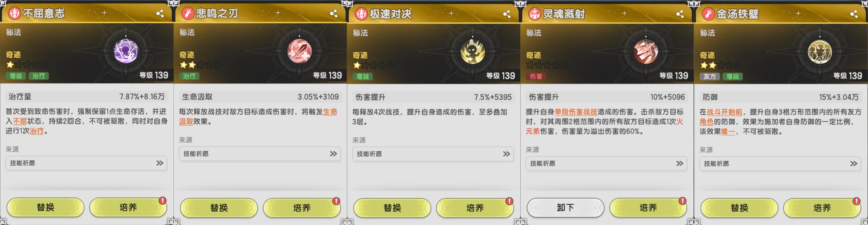
Task: Expand 技能祈愿 source on 金汤铁壁 card
Action: coord(780,164)
